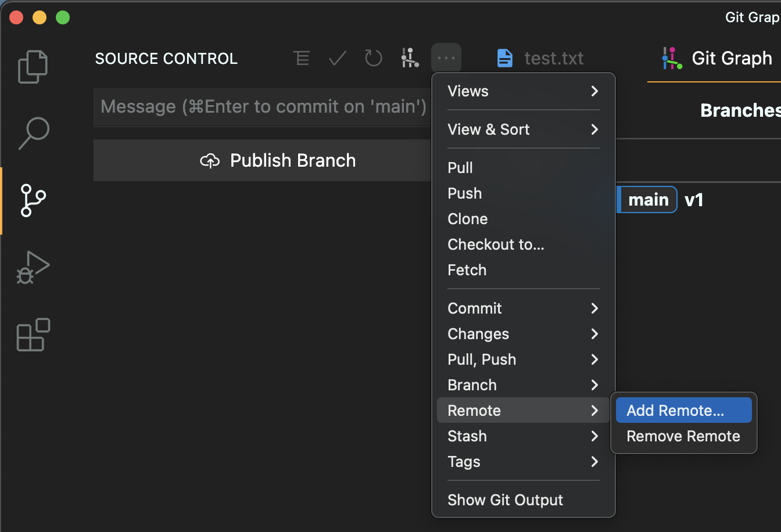This screenshot has width=781, height=532.
Task: Expand the Changes submenu
Action: pos(523,334)
